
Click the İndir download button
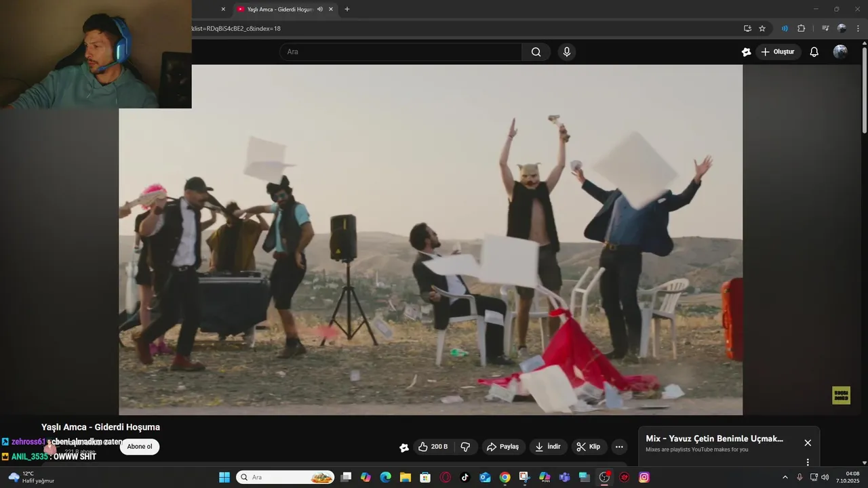[x=548, y=447]
